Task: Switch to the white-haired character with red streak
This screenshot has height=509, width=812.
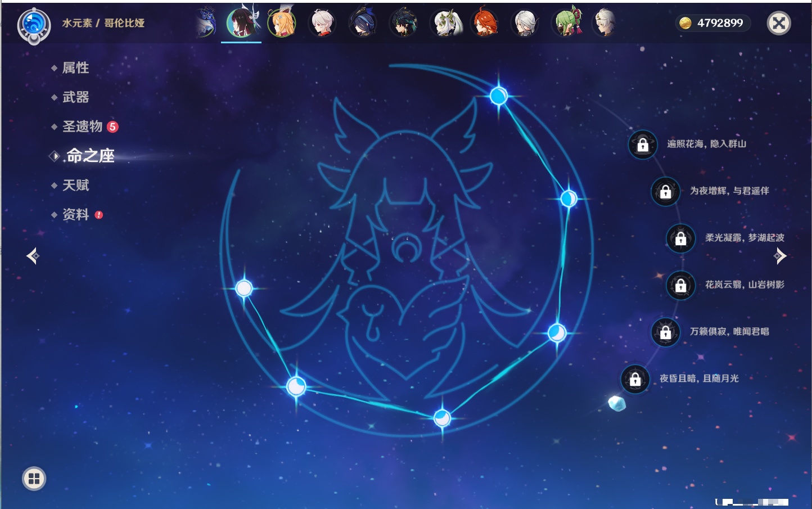Action: point(323,23)
